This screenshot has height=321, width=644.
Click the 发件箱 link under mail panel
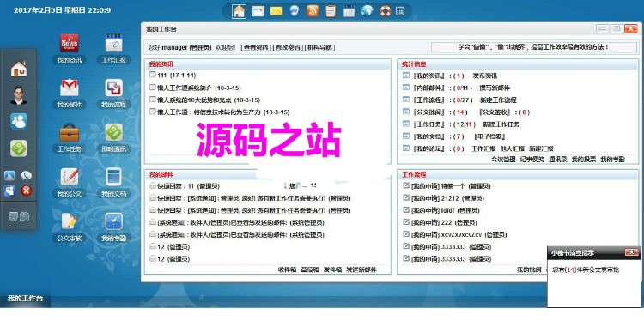[x=332, y=270]
